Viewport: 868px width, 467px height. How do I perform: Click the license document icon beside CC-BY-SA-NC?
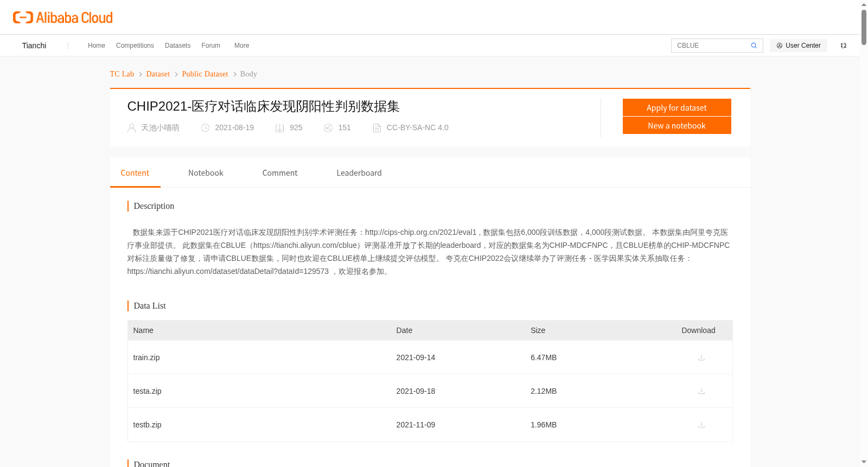click(x=377, y=128)
